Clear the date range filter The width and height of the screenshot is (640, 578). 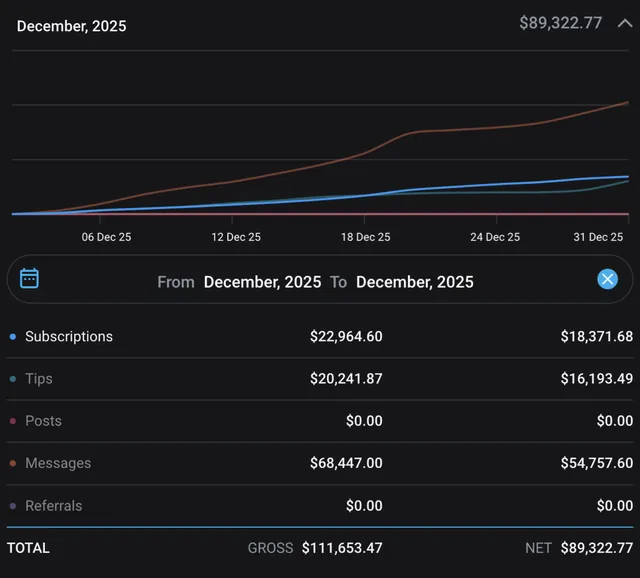click(x=607, y=279)
